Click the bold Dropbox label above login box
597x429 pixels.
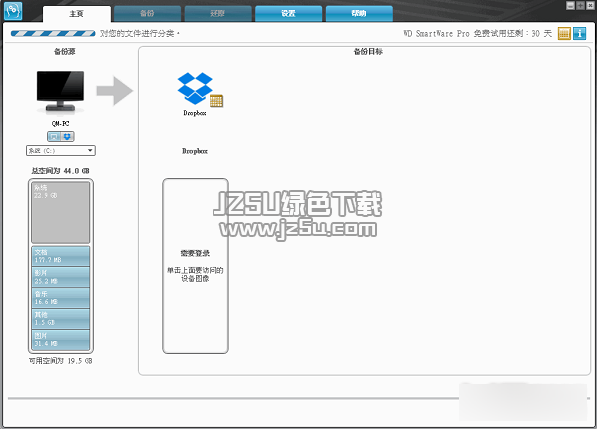click(195, 151)
